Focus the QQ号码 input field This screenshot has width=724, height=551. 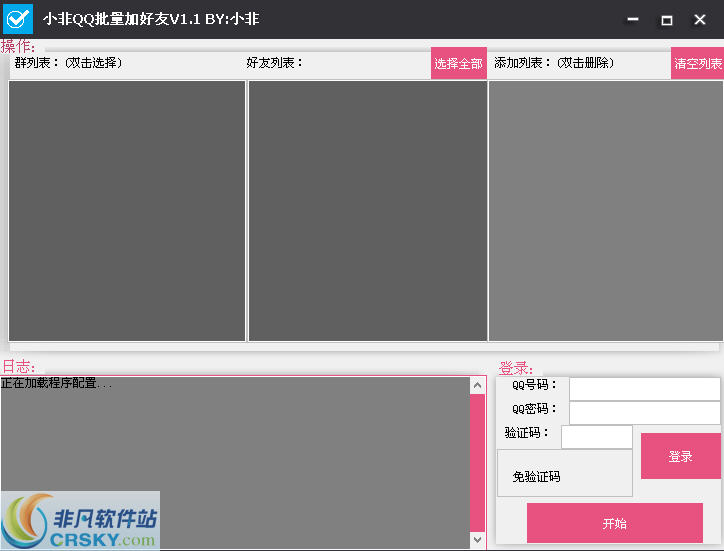click(x=645, y=389)
